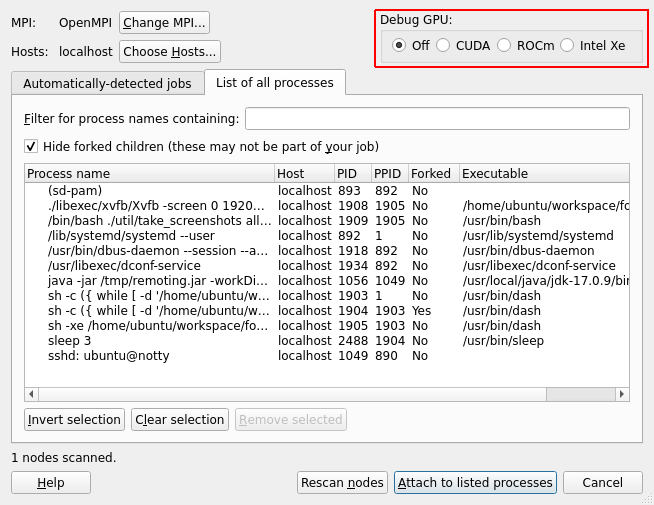Click the right arrow of horizontal scrollbar

pos(622,394)
